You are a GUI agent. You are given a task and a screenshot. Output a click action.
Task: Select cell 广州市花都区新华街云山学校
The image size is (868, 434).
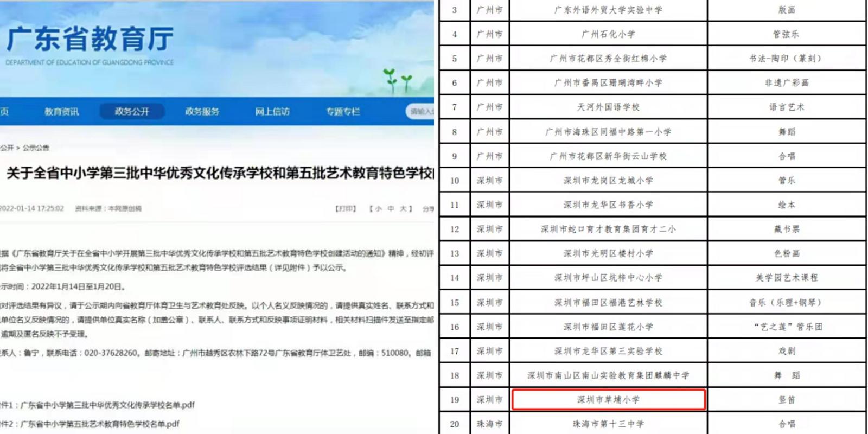pyautogui.click(x=608, y=156)
